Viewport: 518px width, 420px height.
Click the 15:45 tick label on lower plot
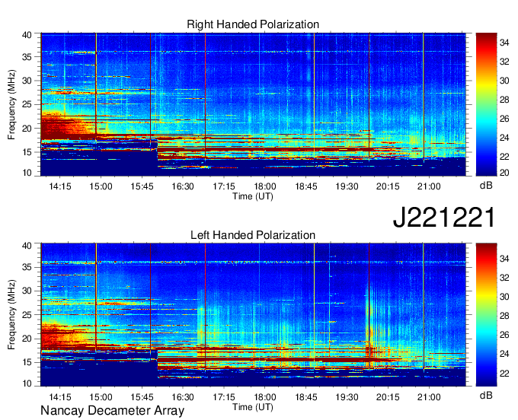point(142,397)
